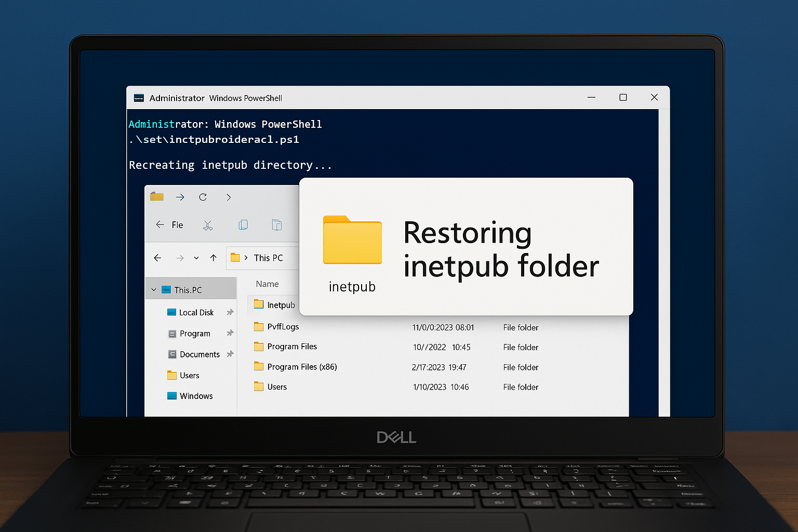798x532 pixels.
Task: Click the Users folder icon in file list
Action: (x=259, y=386)
